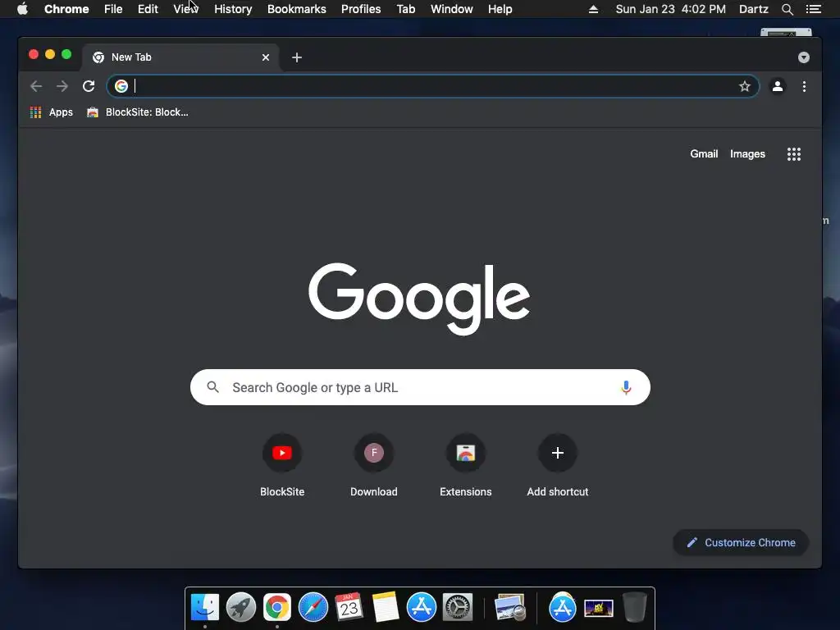Open Launchpad from the Dock
Viewport: 840px width, 630px height.
(x=240, y=608)
